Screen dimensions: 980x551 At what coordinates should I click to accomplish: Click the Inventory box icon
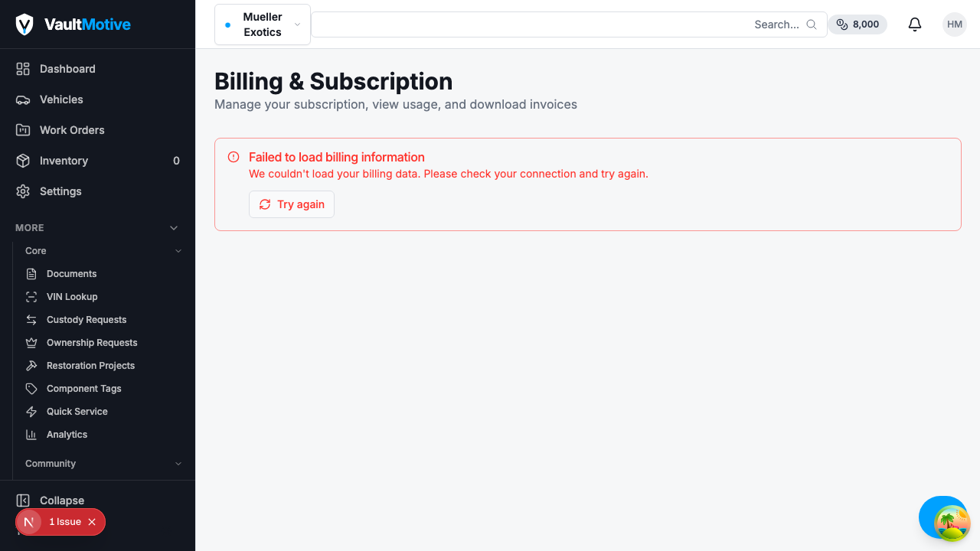pos(23,161)
